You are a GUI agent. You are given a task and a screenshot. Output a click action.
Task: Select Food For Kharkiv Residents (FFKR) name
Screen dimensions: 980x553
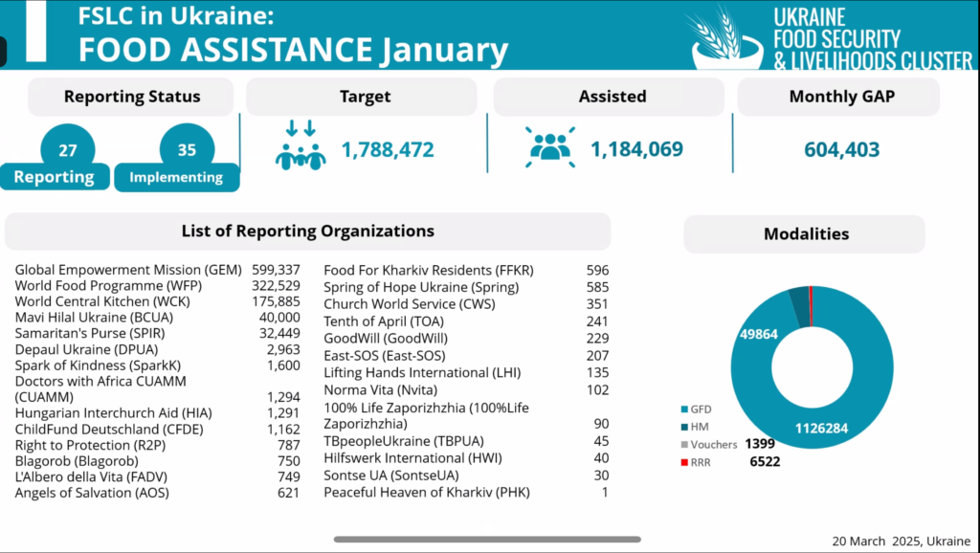coord(429,271)
